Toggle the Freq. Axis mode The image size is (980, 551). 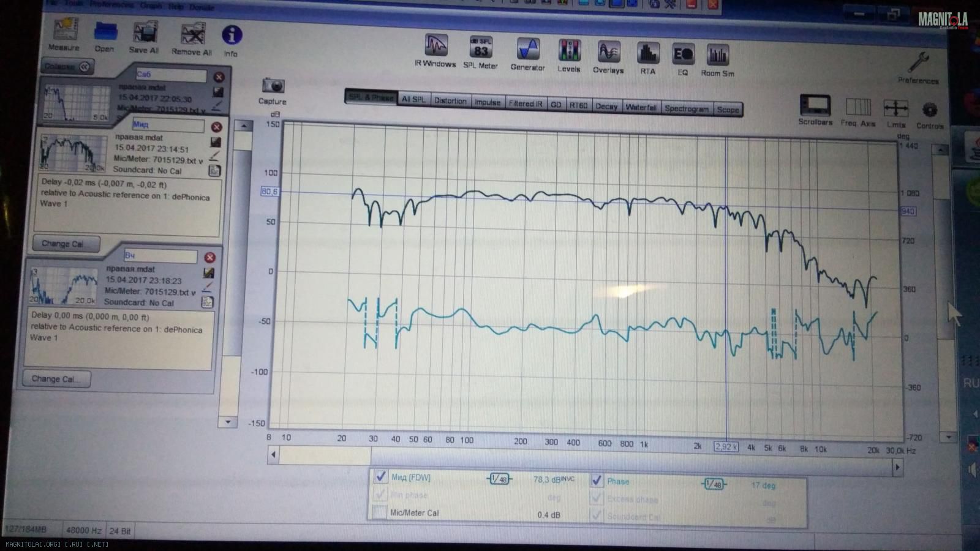(x=858, y=113)
